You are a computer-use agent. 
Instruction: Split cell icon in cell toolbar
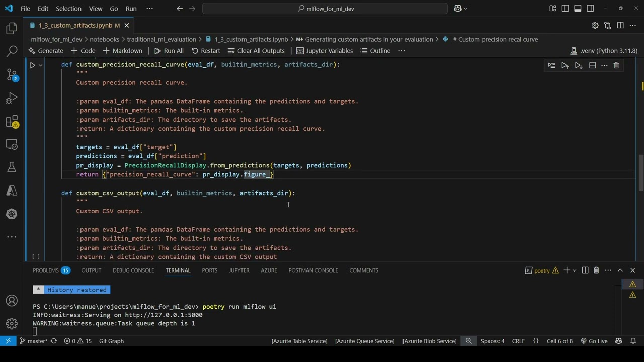pyautogui.click(x=592, y=65)
